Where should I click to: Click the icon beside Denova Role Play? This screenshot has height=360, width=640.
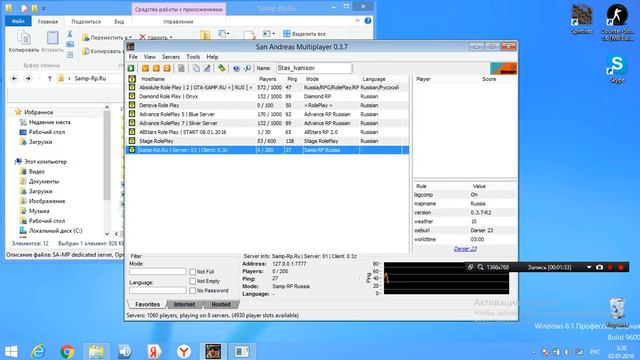[x=132, y=105]
